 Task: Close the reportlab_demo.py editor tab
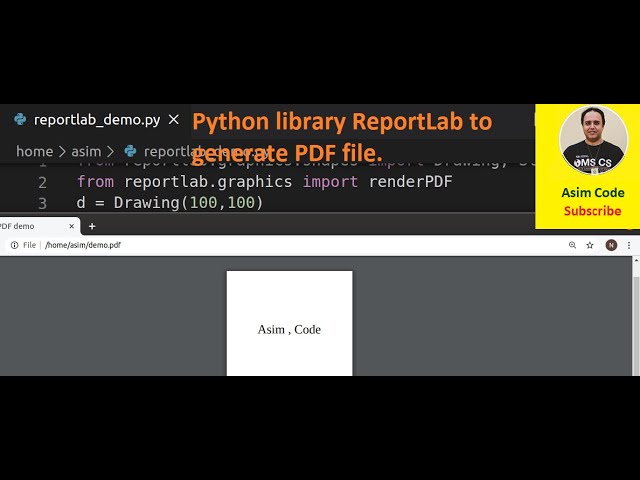174,120
